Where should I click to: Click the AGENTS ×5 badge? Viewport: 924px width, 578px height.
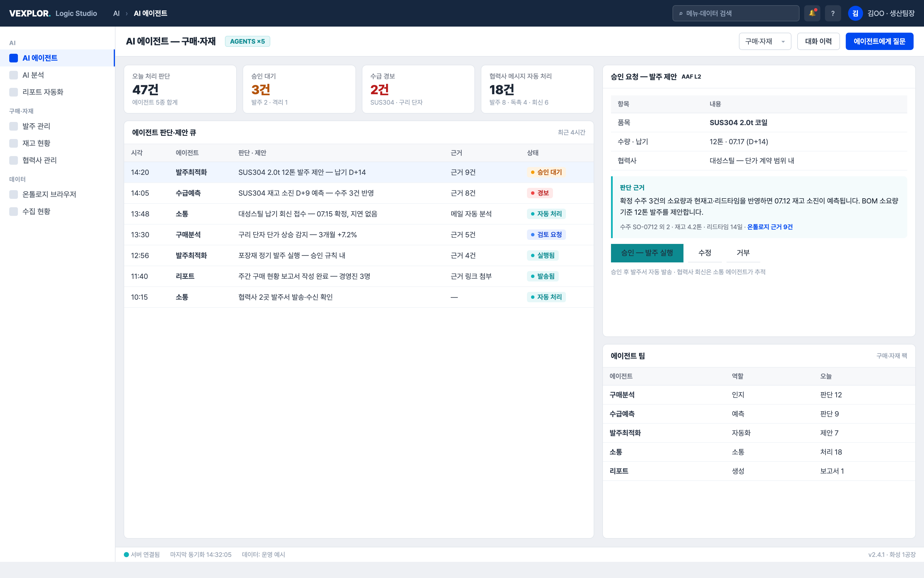247,41
